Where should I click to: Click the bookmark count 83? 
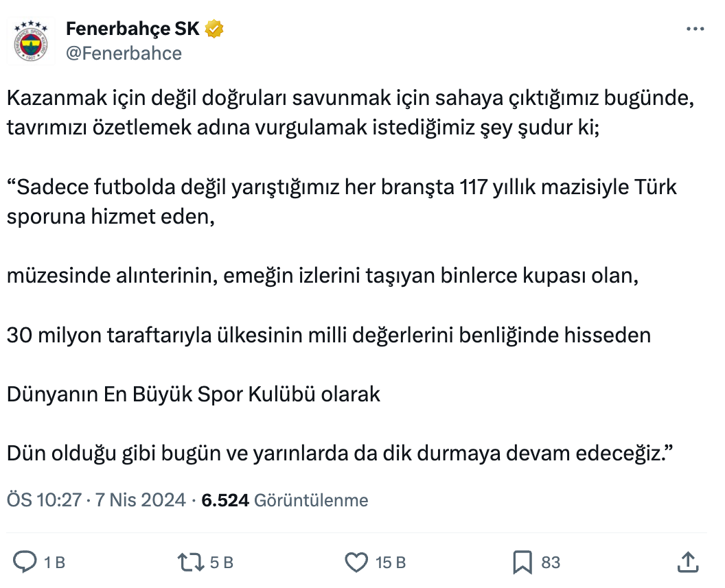tap(551, 563)
